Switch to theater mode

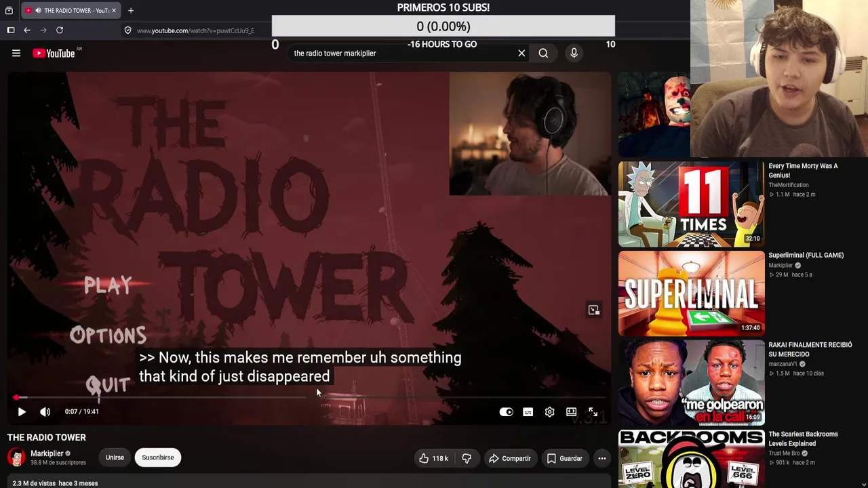click(572, 412)
